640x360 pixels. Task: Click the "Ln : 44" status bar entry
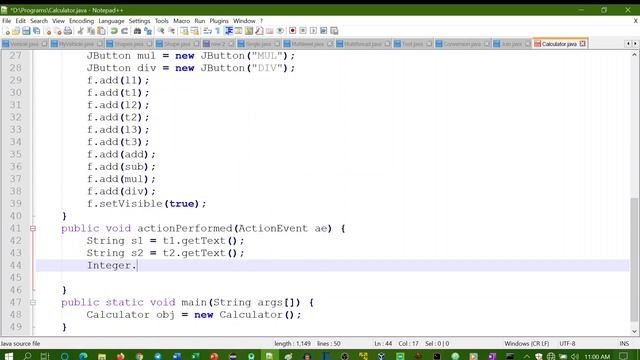[383, 344]
